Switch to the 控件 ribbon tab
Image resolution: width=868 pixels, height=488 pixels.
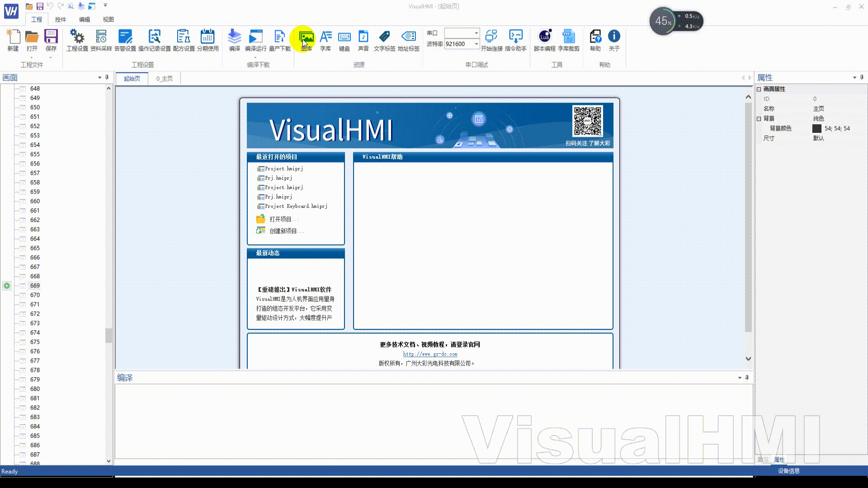(x=60, y=19)
